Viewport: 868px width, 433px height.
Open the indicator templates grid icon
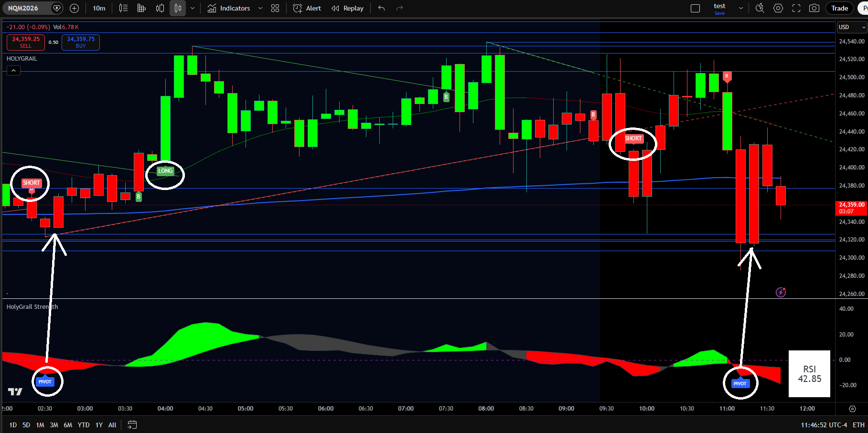(275, 8)
